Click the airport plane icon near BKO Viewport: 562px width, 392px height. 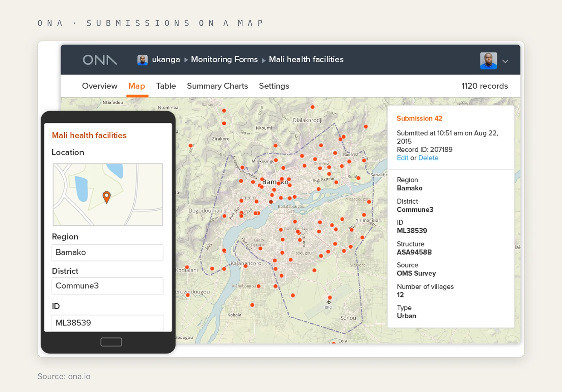coord(329,302)
